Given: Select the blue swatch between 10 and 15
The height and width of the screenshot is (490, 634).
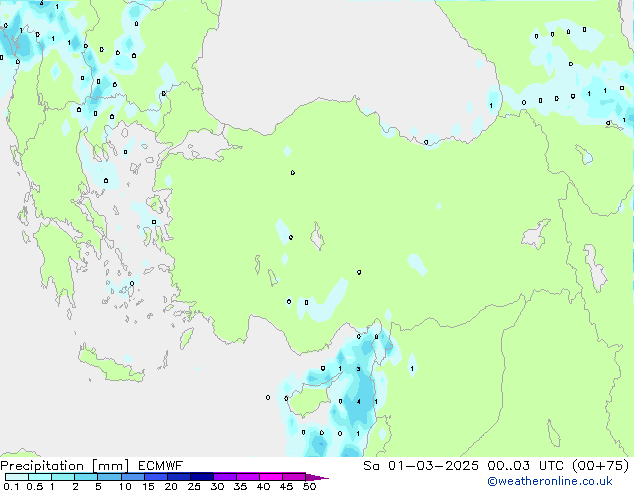Looking at the screenshot, I should pos(133,477).
